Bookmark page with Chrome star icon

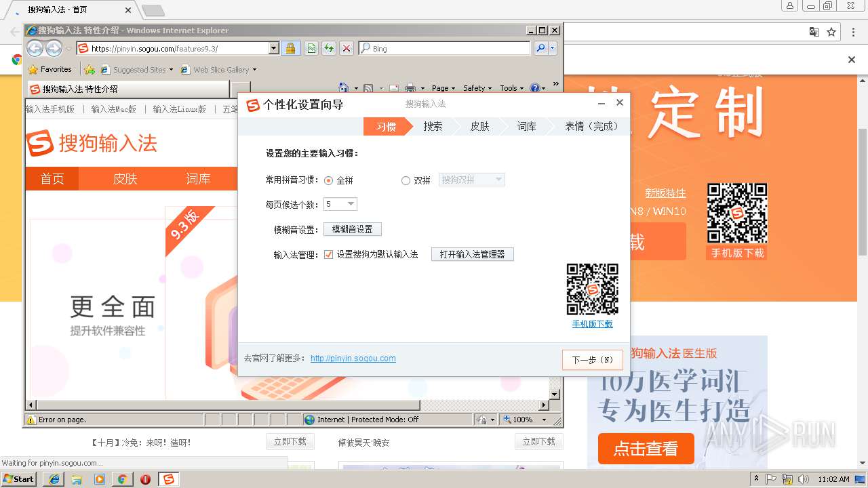[x=831, y=32]
